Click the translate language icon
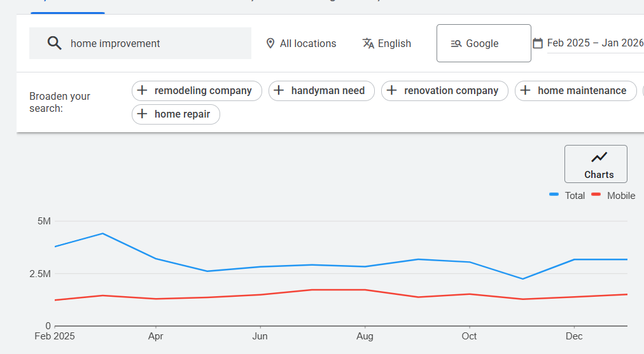Viewport: 644px width, 354px height. coord(368,43)
